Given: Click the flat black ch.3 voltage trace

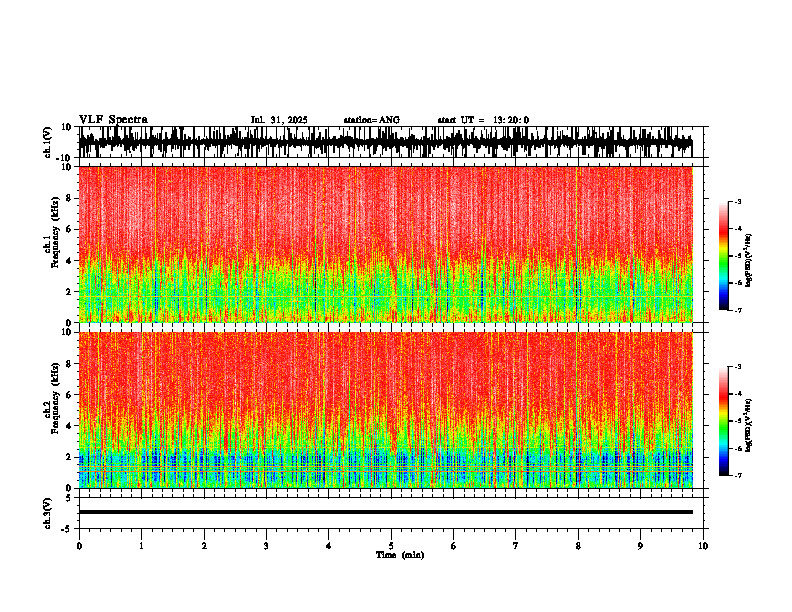Looking at the screenshot, I should [x=385, y=512].
